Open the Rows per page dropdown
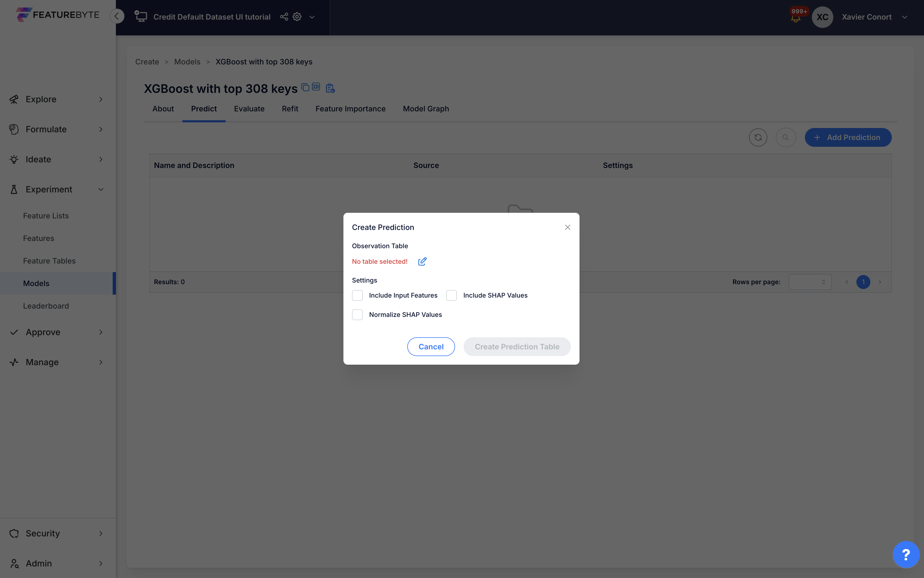The width and height of the screenshot is (924, 578). (810, 282)
